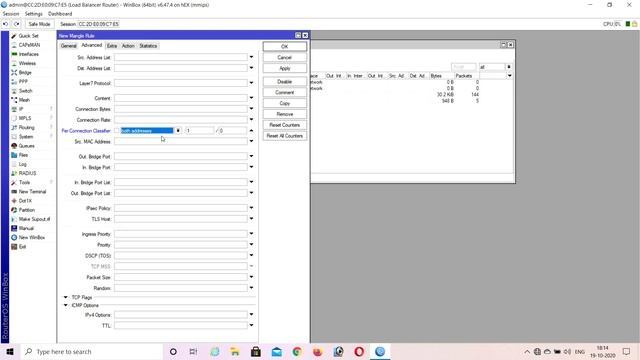The width and height of the screenshot is (640, 360).
Task: Open the Routing sidebar menu
Action: [27, 127]
